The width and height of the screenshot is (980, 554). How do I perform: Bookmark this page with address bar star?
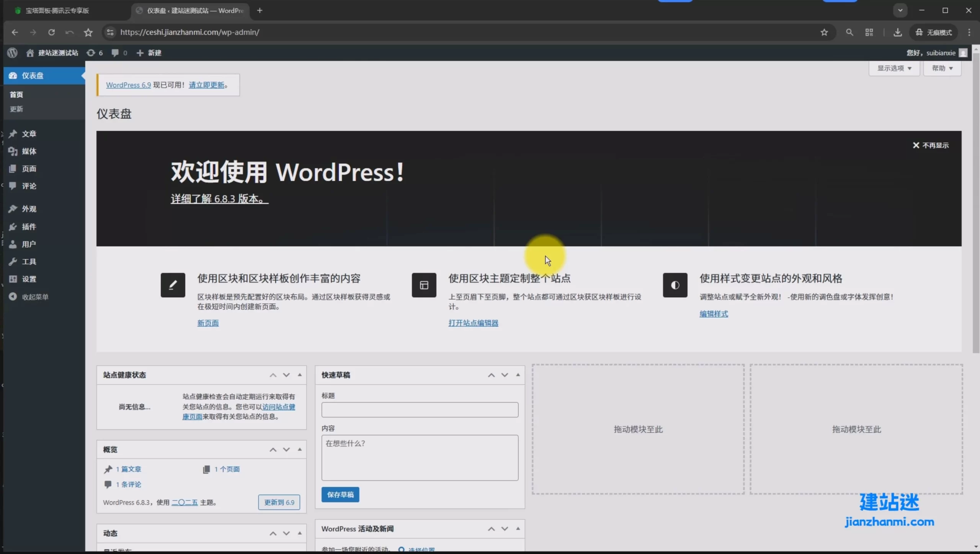[824, 32]
